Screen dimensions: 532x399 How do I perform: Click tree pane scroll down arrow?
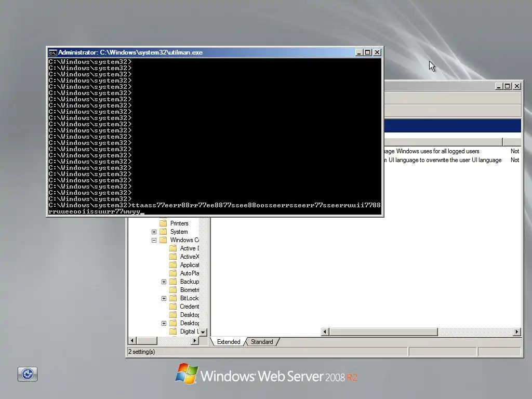[x=203, y=332]
